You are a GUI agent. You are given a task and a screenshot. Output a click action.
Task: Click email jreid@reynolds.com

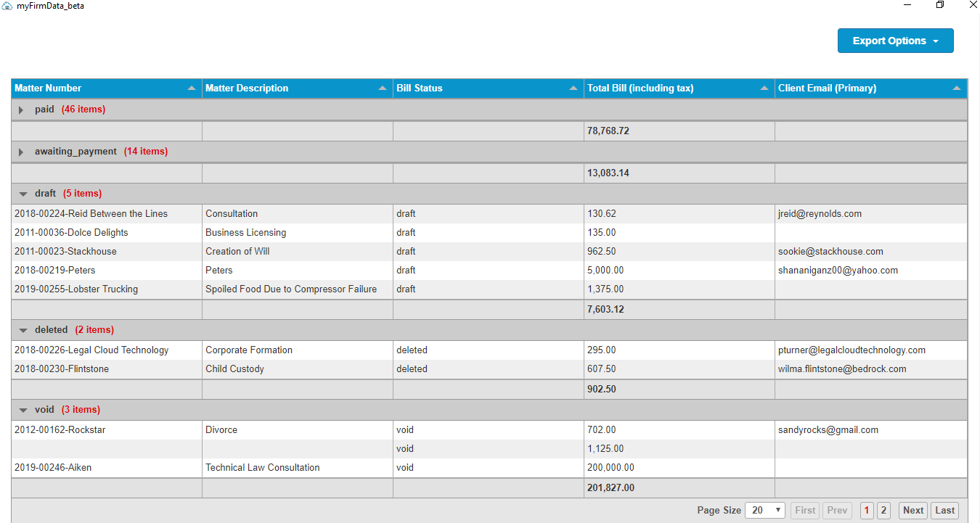click(x=820, y=214)
